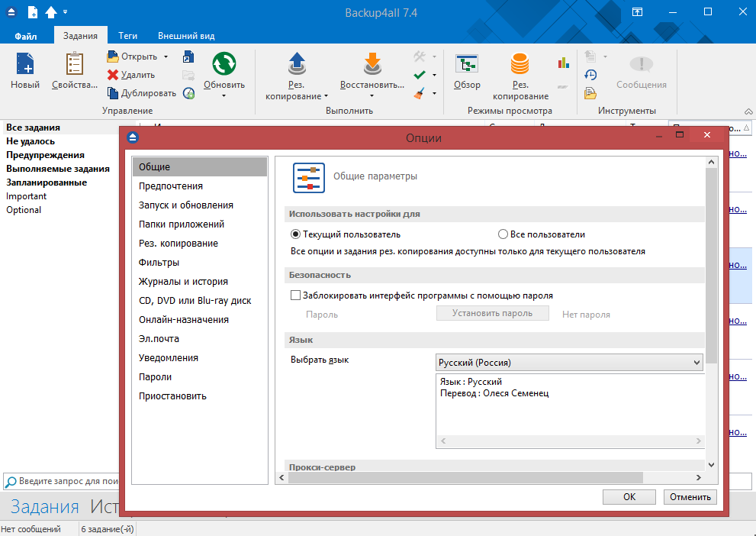Open the Свойства clipboard icon
Screen dimensions: 756x536
coord(75,63)
